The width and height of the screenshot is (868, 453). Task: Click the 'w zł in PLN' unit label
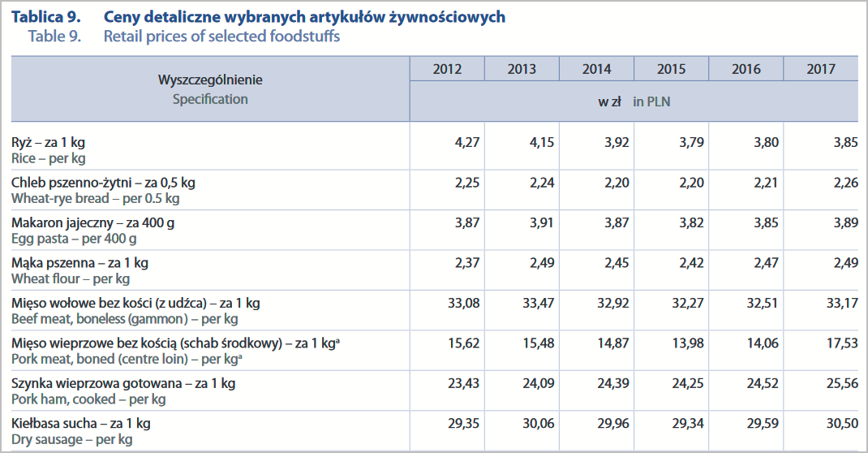tap(634, 101)
